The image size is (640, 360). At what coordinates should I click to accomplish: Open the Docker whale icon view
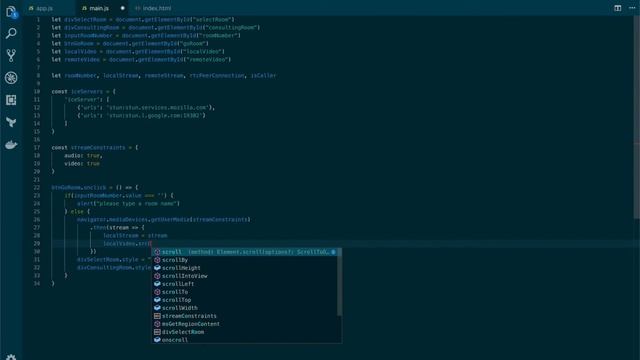[11, 144]
